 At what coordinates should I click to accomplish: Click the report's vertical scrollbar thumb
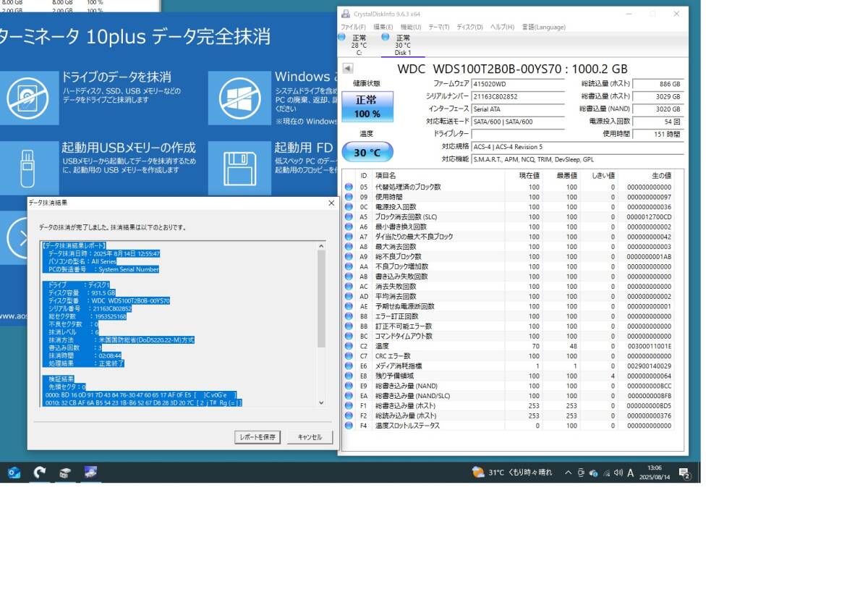click(322, 299)
